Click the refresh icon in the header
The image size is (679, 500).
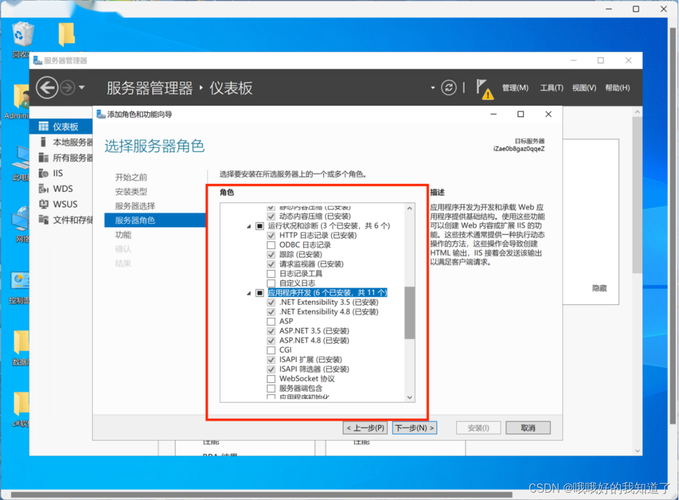(x=450, y=88)
